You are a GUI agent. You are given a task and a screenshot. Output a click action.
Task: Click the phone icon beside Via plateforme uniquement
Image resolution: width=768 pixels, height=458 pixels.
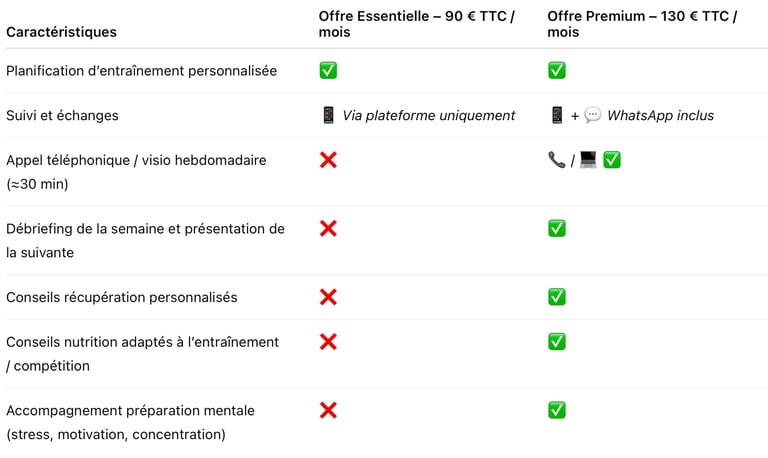coord(328,115)
